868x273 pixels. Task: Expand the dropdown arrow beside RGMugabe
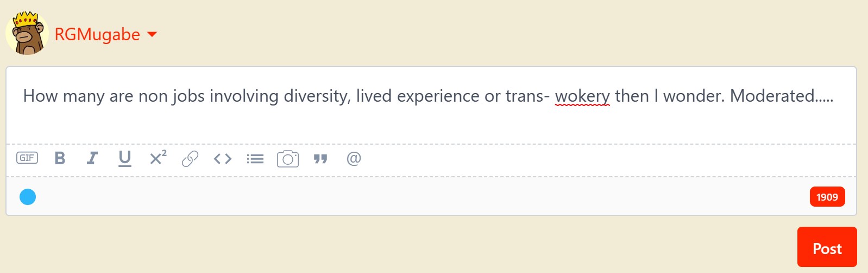152,34
